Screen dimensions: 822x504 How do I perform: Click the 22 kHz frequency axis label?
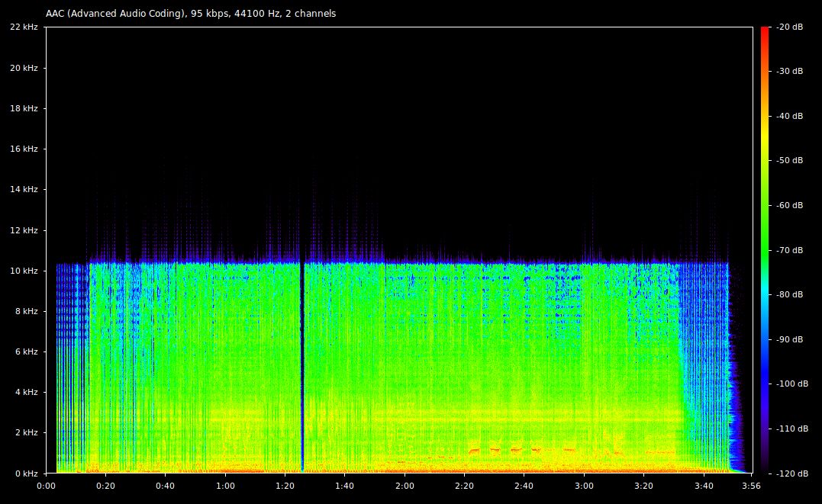24,27
